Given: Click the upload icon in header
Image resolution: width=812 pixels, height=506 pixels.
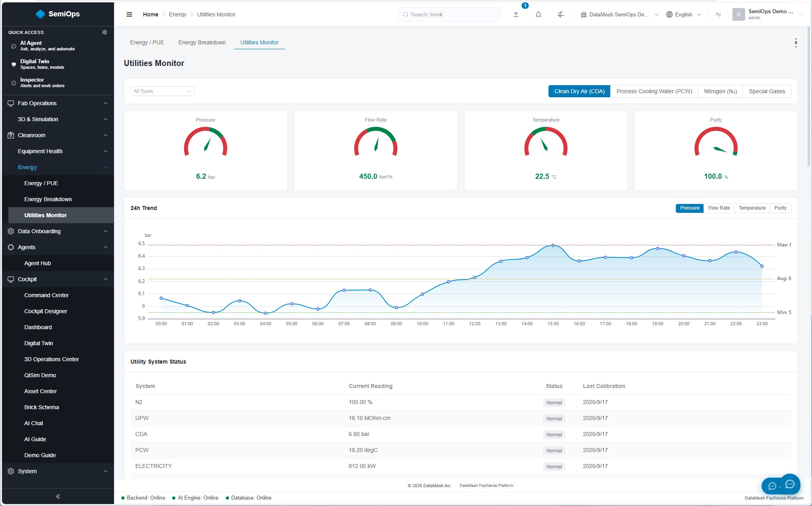Looking at the screenshot, I should click(x=516, y=14).
